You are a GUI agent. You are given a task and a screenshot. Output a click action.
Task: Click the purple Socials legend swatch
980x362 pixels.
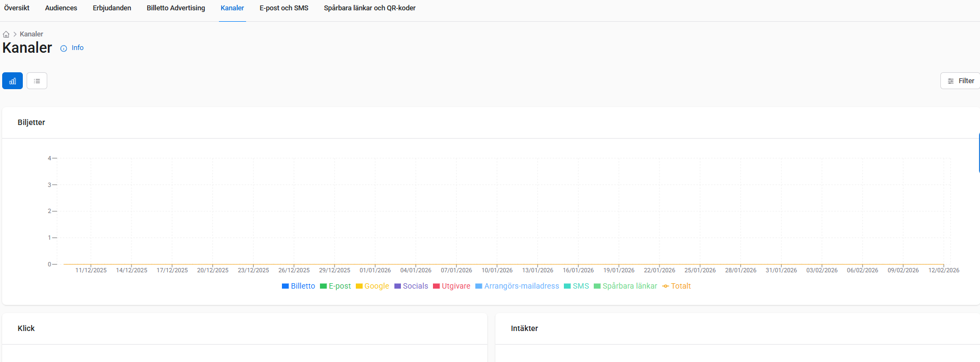398,286
